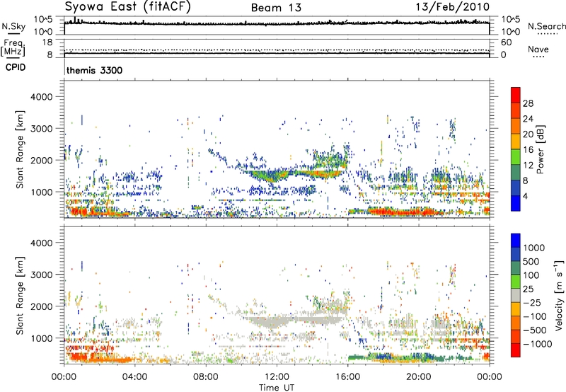Viewport: 566px width, 392px height.
Task: Pick the red bottom segment of velocity colorbar
Action: pos(516,350)
